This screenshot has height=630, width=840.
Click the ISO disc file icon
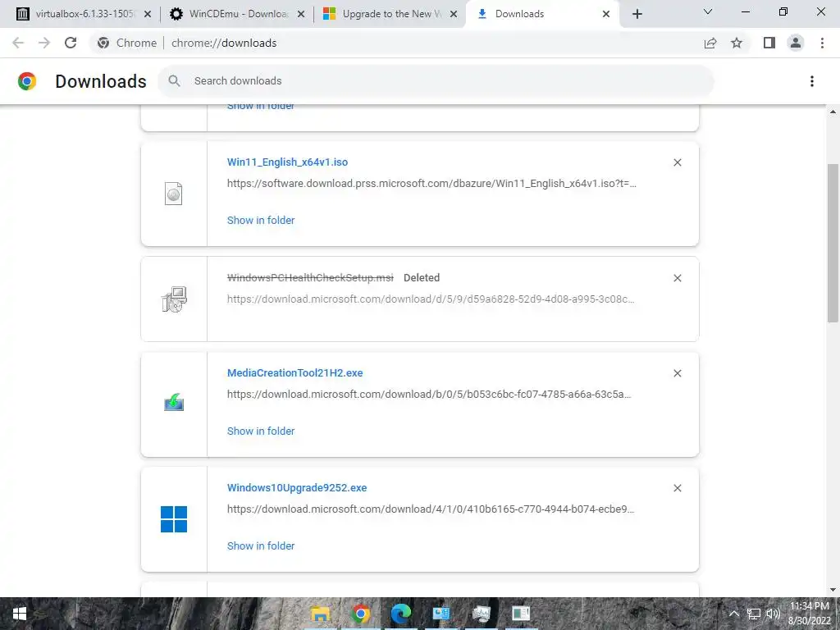click(x=174, y=194)
